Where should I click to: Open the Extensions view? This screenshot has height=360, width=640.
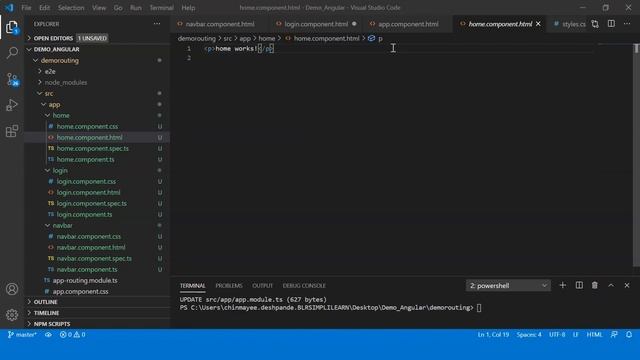click(12, 131)
